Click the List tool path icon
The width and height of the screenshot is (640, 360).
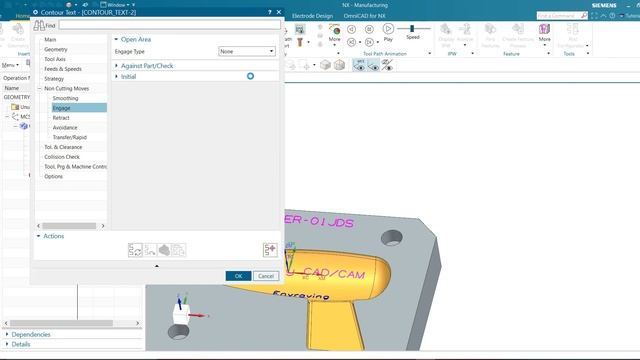[178, 250]
